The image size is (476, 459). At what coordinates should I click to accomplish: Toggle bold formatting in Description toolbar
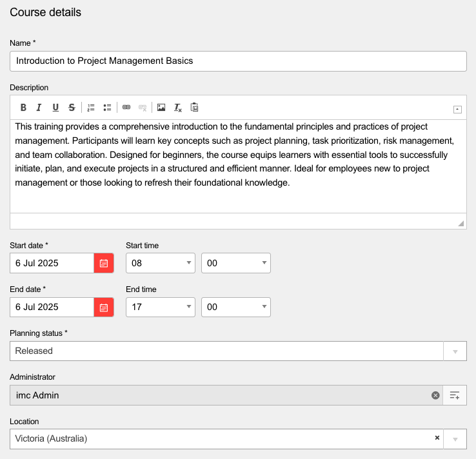point(23,108)
